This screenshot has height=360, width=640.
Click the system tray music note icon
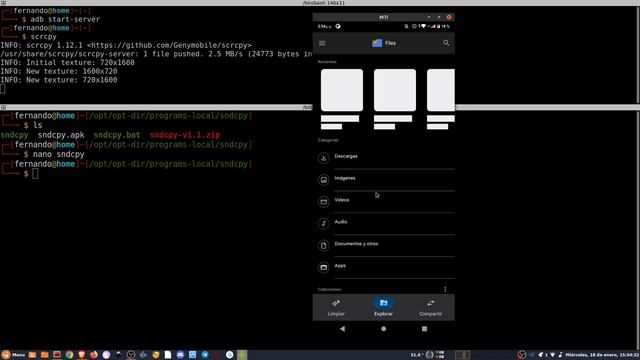point(560,355)
